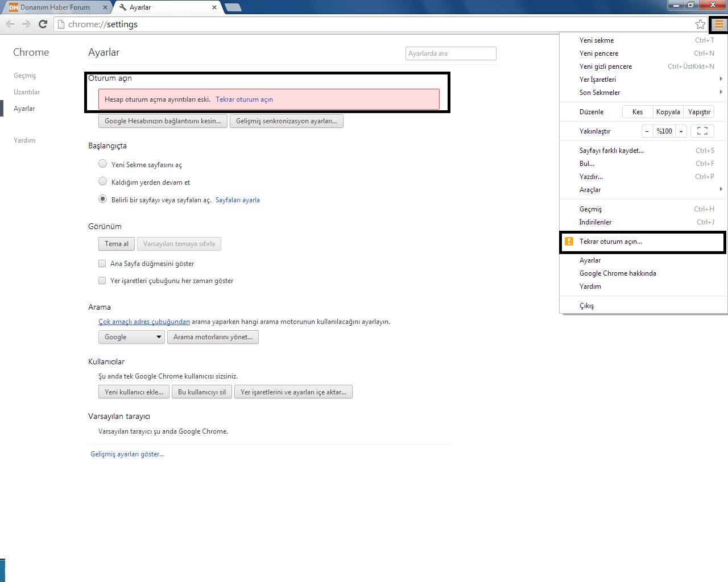Image resolution: width=728 pixels, height=582 pixels.
Task: Enable 'Ana Sayfa düğmesini göster' checkbox
Action: point(102,264)
